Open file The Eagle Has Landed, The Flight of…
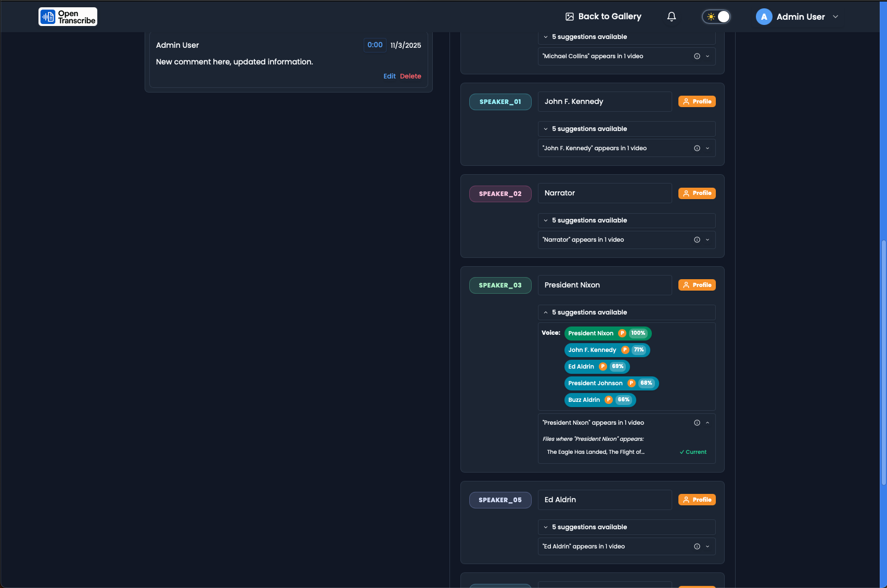This screenshot has width=887, height=588. pyautogui.click(x=596, y=452)
